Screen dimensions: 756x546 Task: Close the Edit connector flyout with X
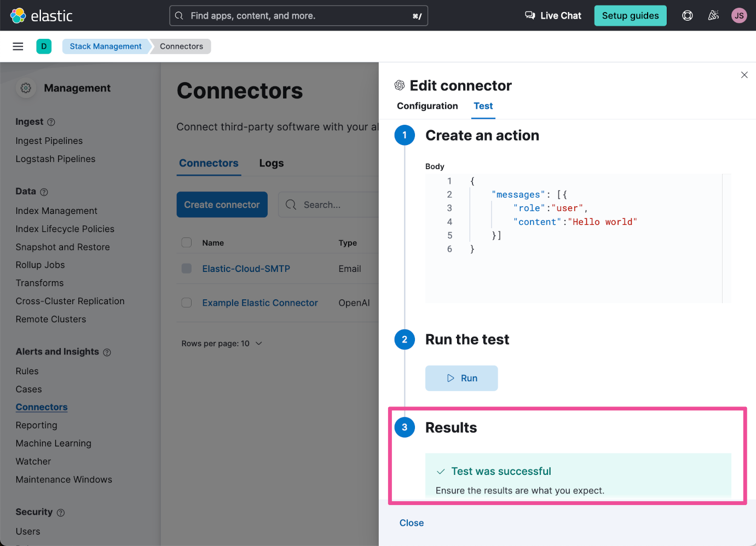744,75
